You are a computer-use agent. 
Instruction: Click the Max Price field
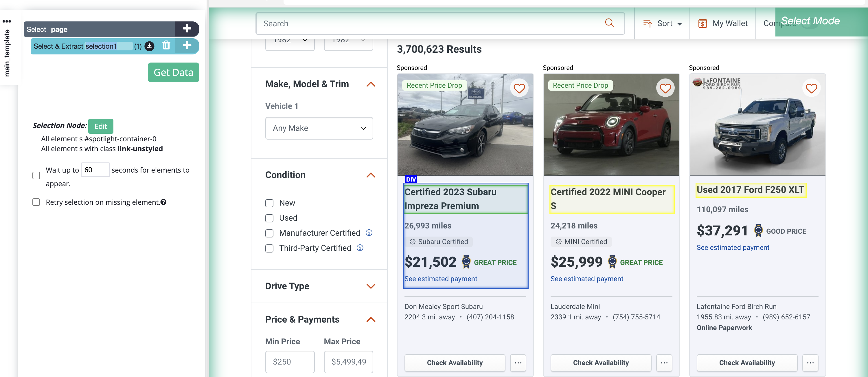pos(348,361)
